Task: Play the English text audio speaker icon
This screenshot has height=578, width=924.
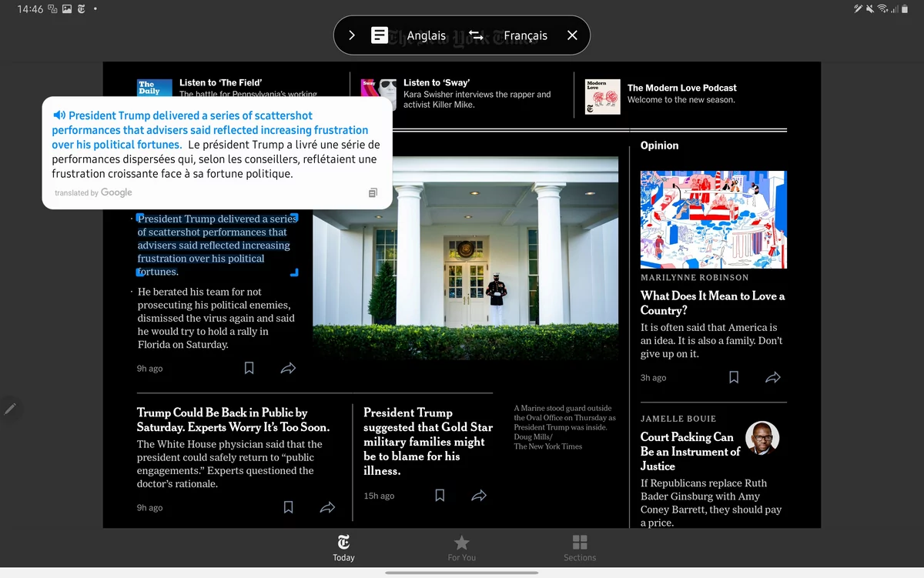Action: 59,115
